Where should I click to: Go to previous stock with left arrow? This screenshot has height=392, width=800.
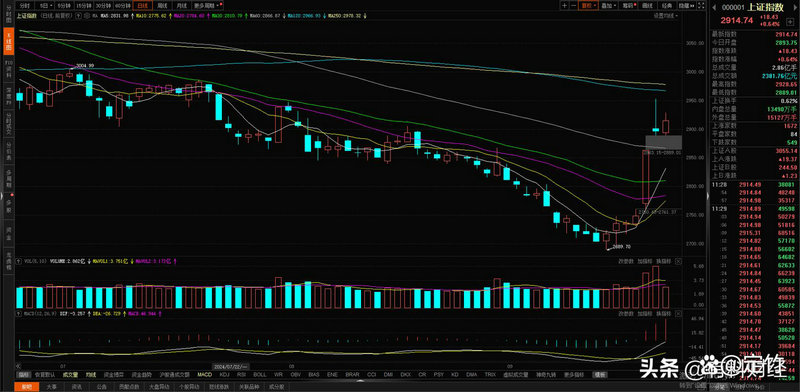(714, 7)
